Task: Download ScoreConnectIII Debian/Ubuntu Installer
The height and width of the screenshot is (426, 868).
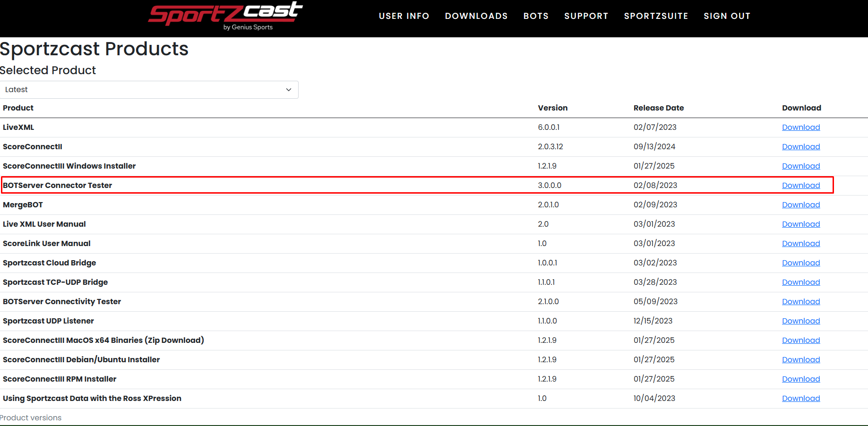Action: 801,359
